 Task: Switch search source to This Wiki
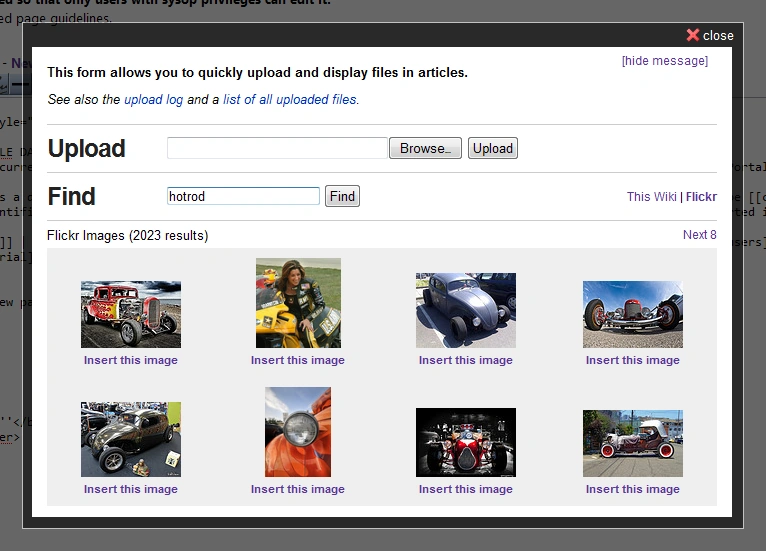tap(652, 197)
